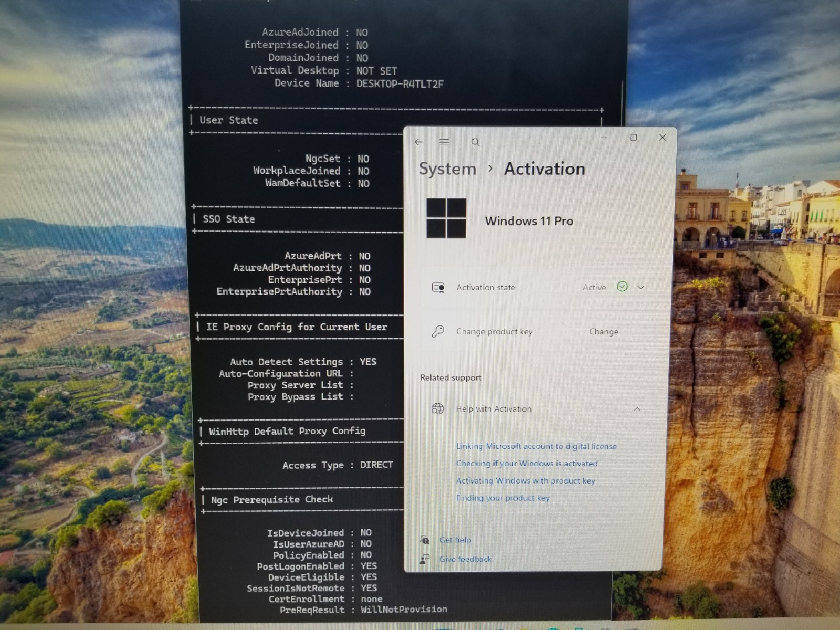Open the Settings hamburger navigation menu

click(x=444, y=142)
